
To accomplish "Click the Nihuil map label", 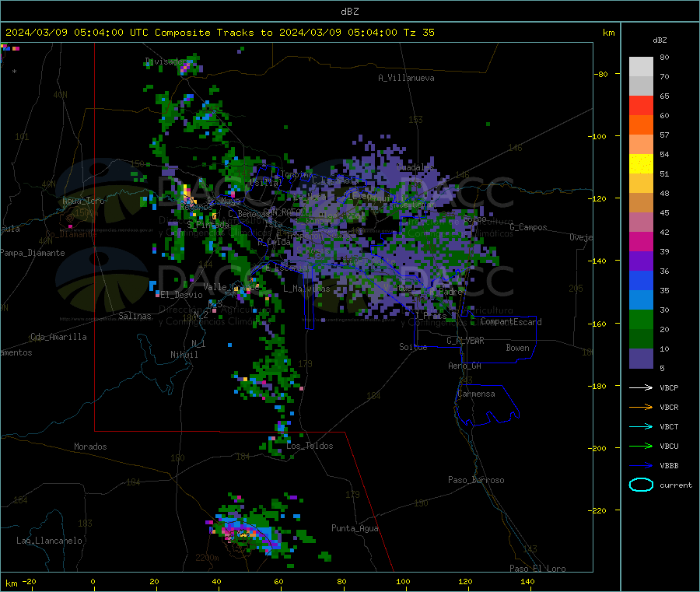I will pyautogui.click(x=184, y=355).
